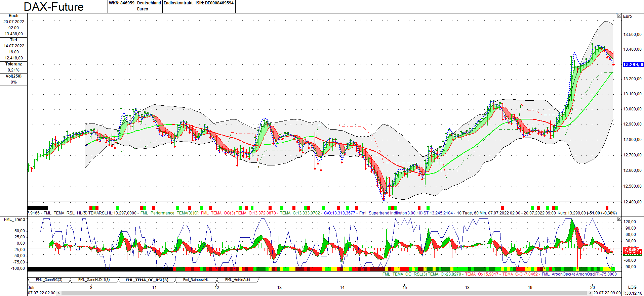Click the 13.000,00 price axis label

(x=632, y=109)
